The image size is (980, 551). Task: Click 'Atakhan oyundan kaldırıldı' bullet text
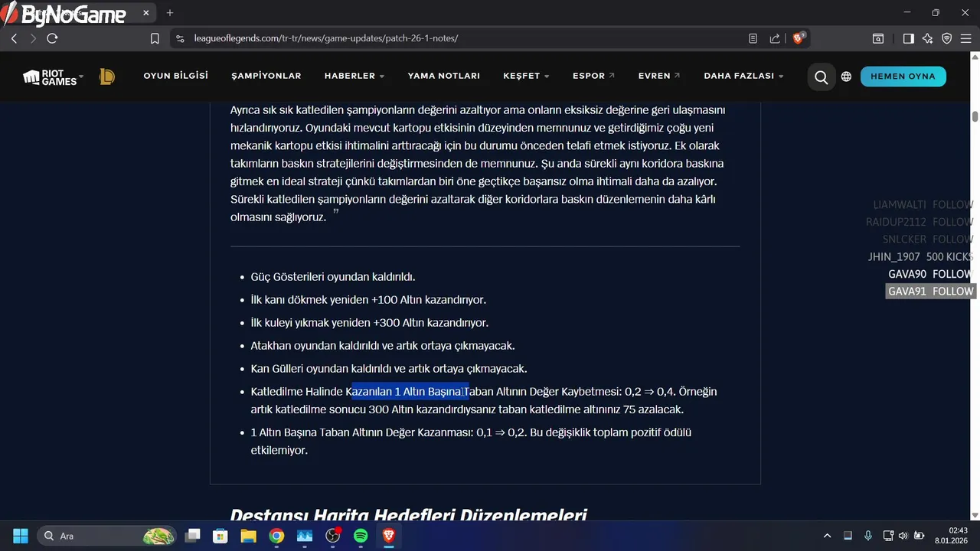point(383,346)
